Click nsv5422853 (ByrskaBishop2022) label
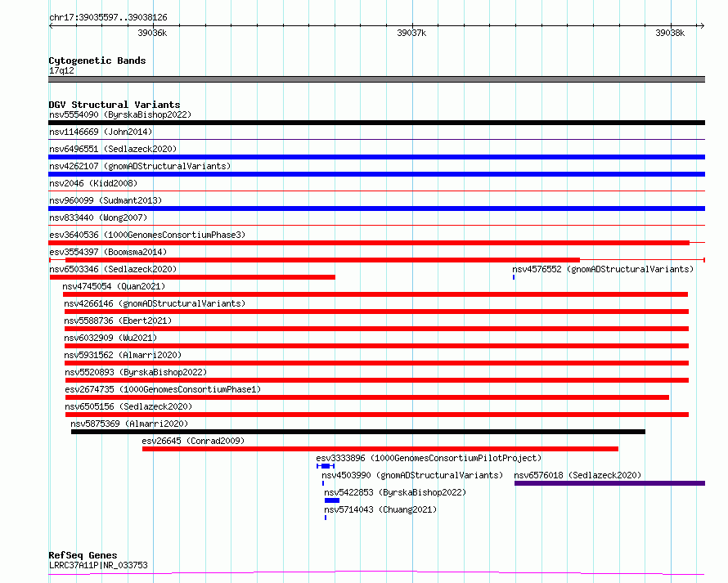 (x=395, y=492)
